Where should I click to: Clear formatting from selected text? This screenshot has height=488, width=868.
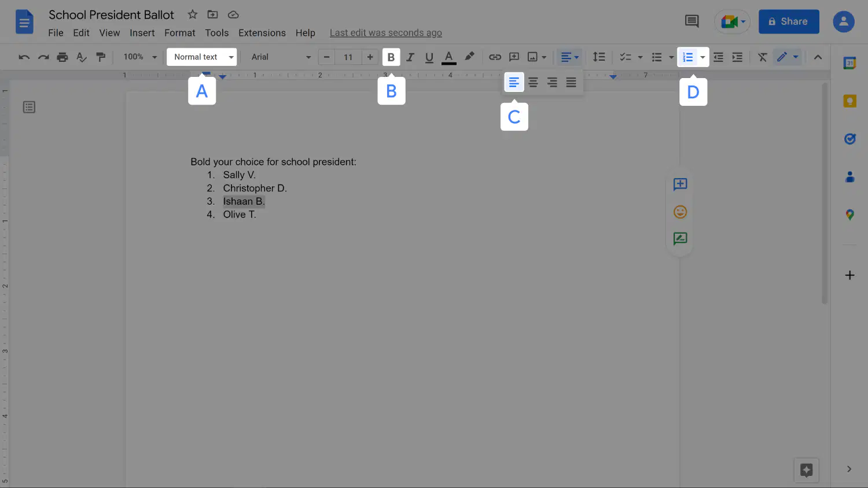763,57
